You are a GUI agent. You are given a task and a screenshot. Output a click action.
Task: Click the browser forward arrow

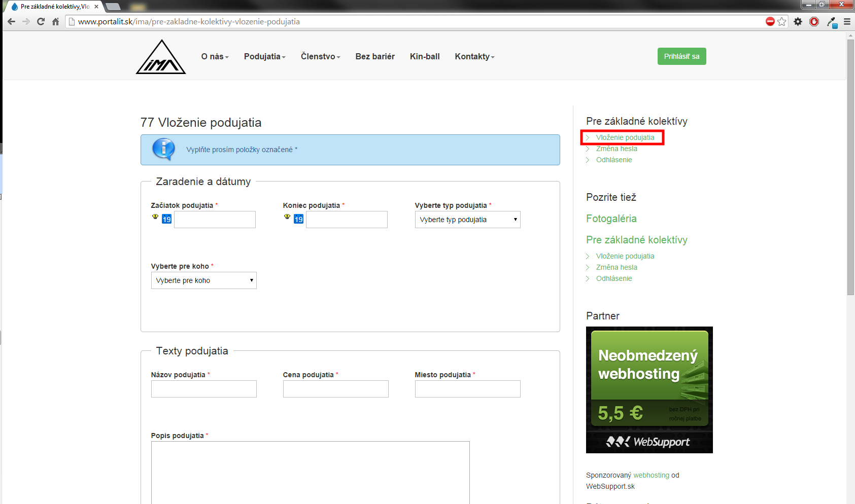(x=26, y=21)
